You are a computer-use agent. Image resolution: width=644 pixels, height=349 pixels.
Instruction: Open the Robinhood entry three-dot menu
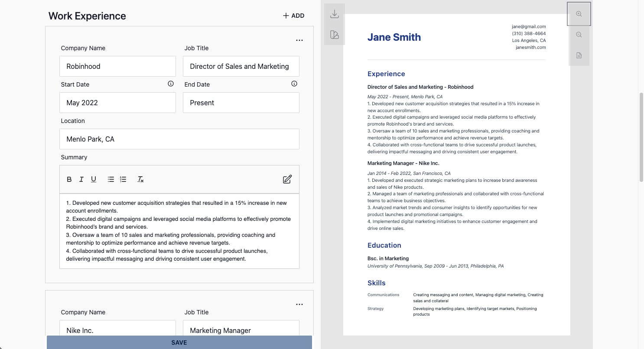[x=299, y=40]
